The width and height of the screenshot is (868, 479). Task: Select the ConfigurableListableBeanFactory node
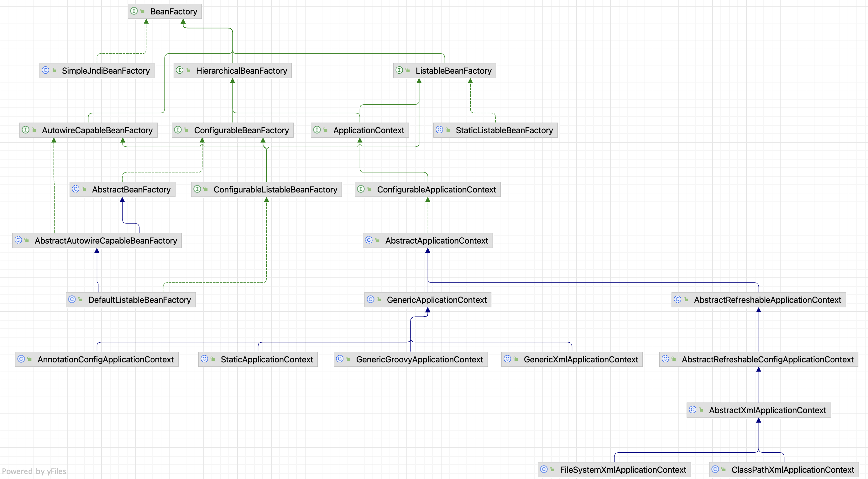pos(275,190)
